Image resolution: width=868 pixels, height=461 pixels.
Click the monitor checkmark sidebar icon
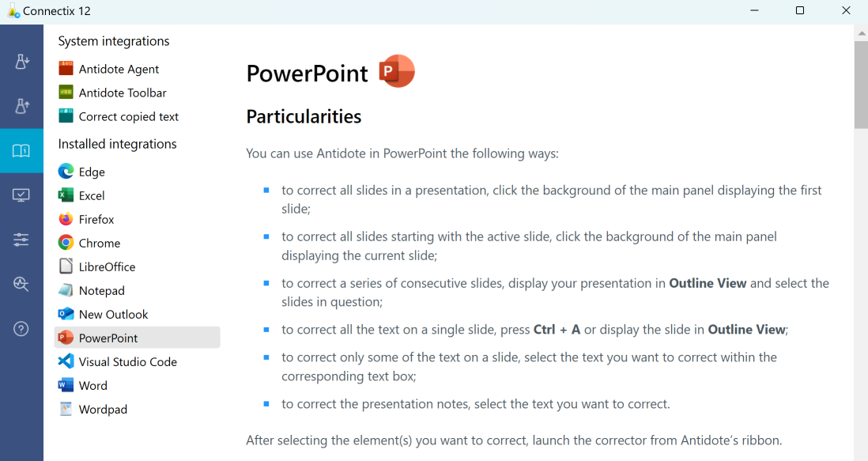[21, 195]
